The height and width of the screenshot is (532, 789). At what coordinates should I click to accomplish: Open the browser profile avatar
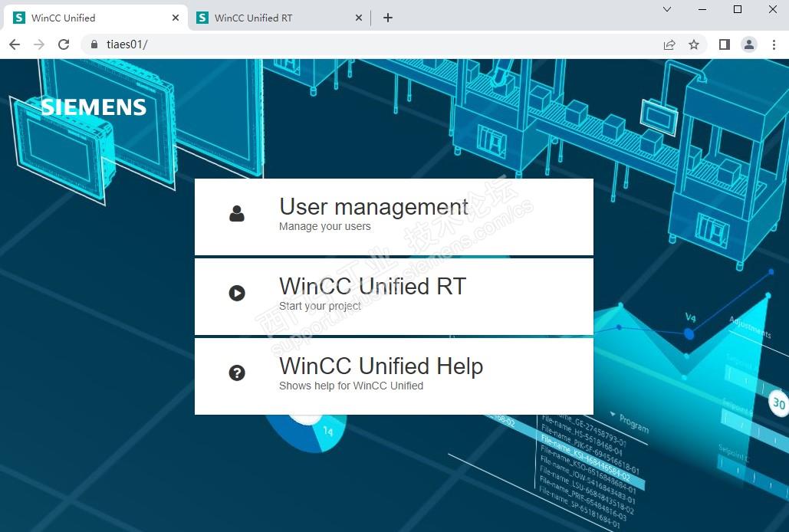pyautogui.click(x=748, y=44)
